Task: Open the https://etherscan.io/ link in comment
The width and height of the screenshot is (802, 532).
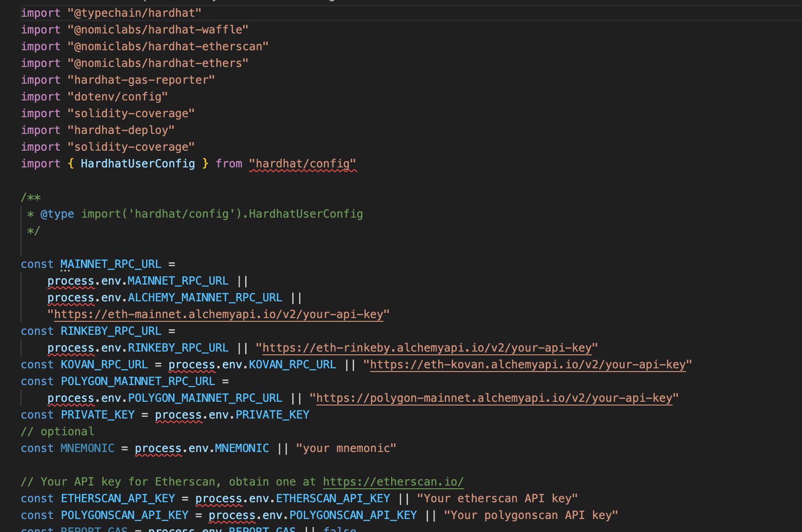Action: (x=393, y=482)
